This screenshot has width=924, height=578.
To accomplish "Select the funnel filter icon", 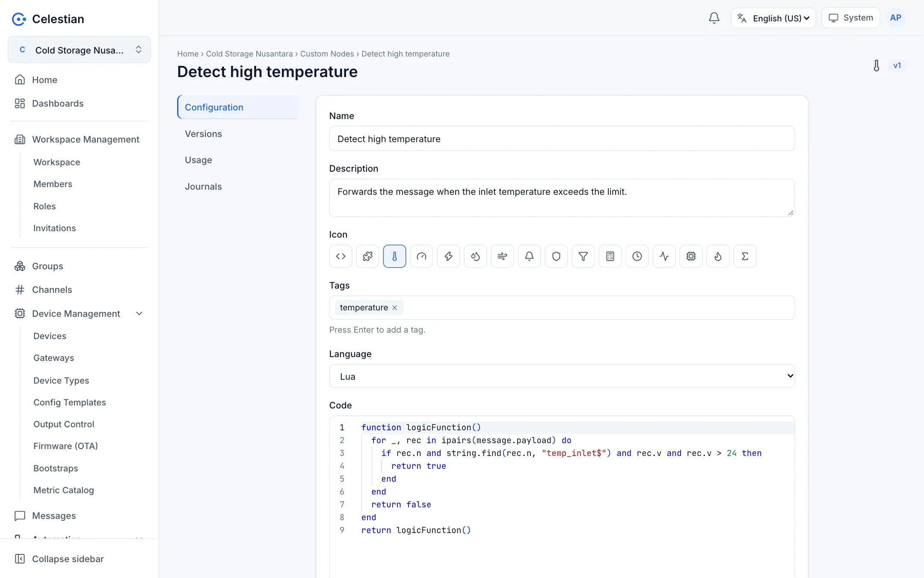I will click(583, 256).
